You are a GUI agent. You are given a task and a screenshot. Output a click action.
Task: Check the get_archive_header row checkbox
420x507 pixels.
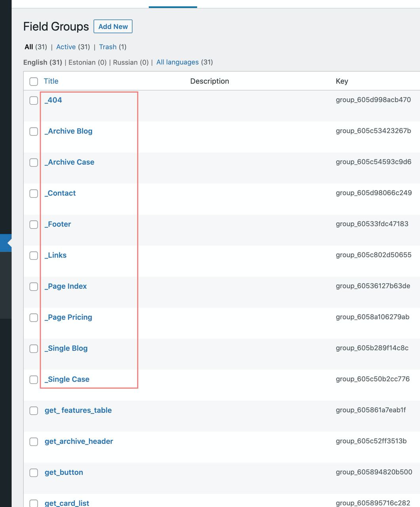coord(34,442)
